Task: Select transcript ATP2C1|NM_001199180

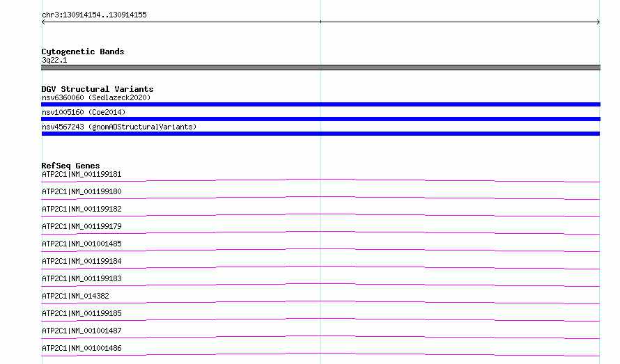Action: pos(82,191)
